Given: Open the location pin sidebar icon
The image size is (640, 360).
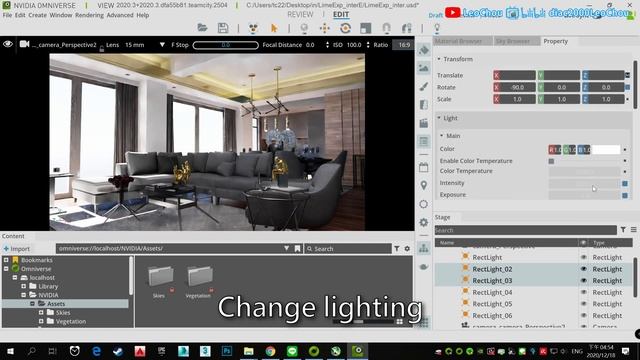Looking at the screenshot, I should 424,185.
